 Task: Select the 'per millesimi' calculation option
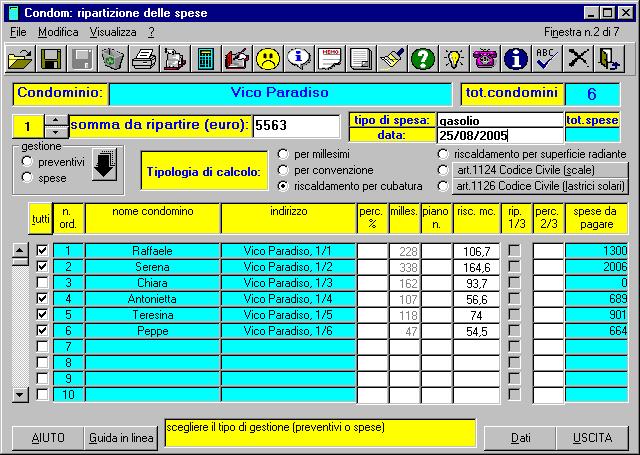click(x=283, y=154)
